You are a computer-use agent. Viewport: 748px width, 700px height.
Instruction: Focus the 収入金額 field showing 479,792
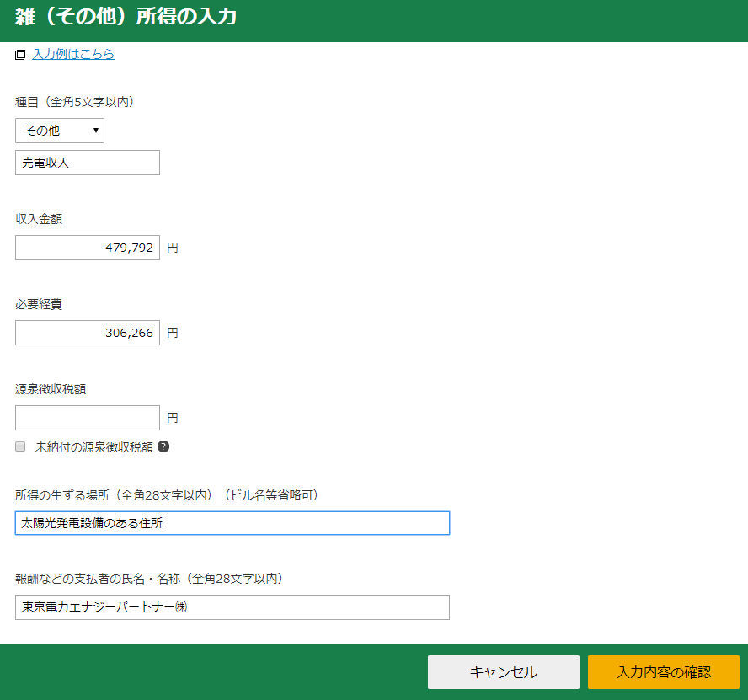click(x=88, y=248)
